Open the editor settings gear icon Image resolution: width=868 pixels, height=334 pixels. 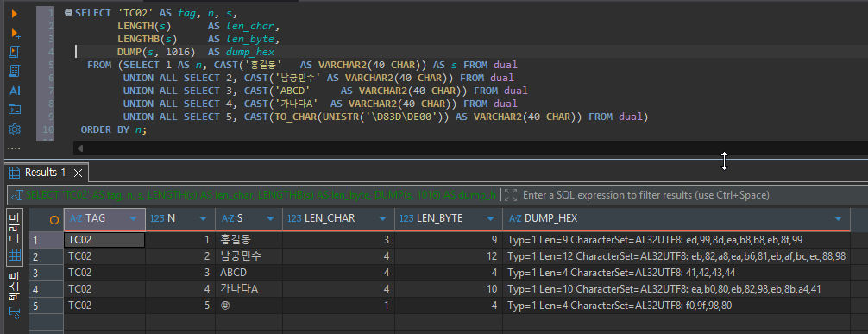(x=15, y=129)
